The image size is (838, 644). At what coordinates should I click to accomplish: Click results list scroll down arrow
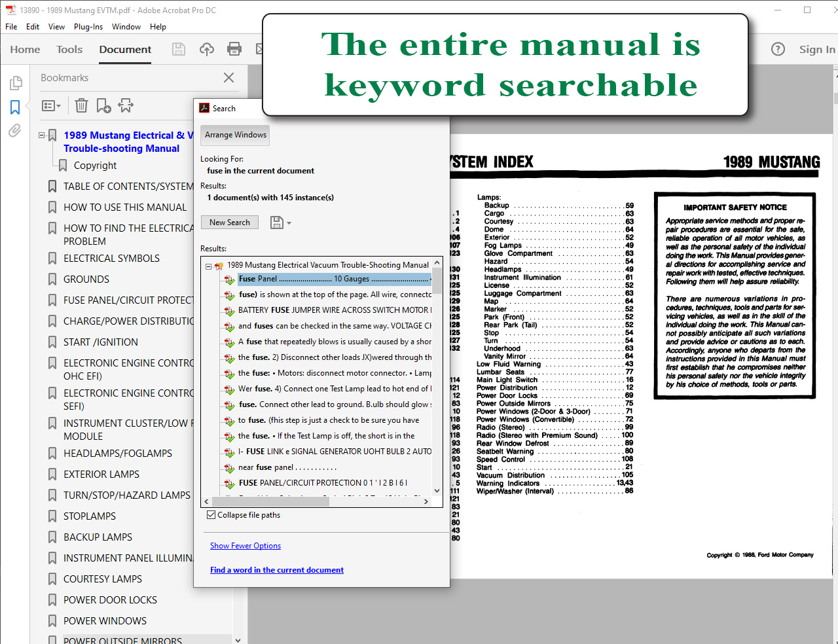coord(437,491)
